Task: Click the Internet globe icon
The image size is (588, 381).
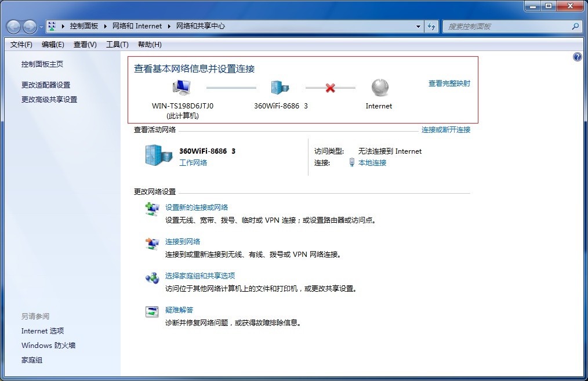Action: click(380, 88)
